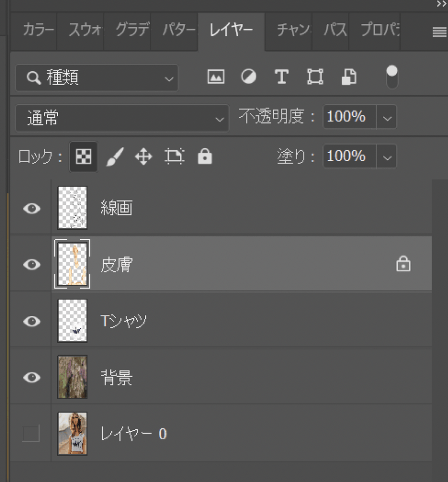Hide the 線画 layer
The width and height of the screenshot is (448, 482).
[x=32, y=208]
